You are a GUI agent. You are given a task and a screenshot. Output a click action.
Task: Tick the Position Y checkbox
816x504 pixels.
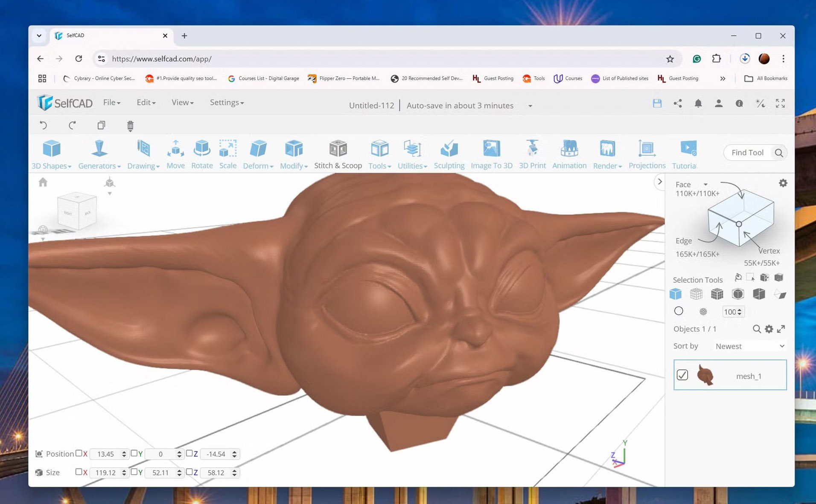(x=134, y=453)
